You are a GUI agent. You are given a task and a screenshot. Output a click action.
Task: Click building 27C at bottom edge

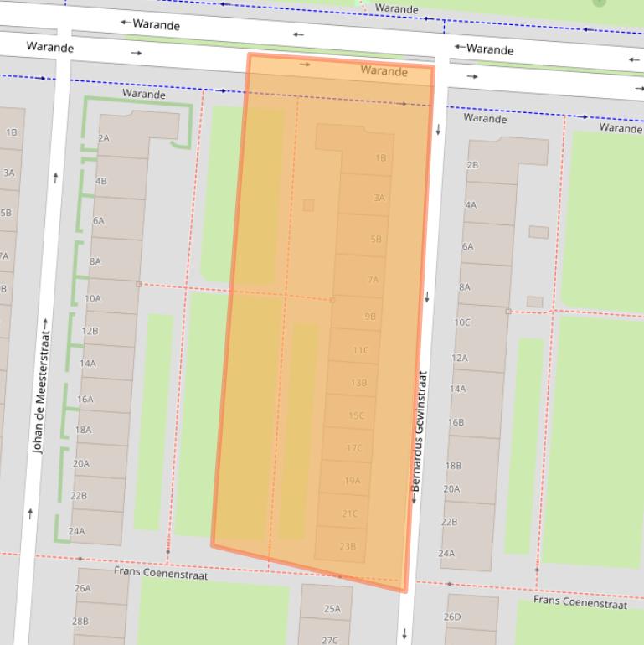click(x=330, y=640)
